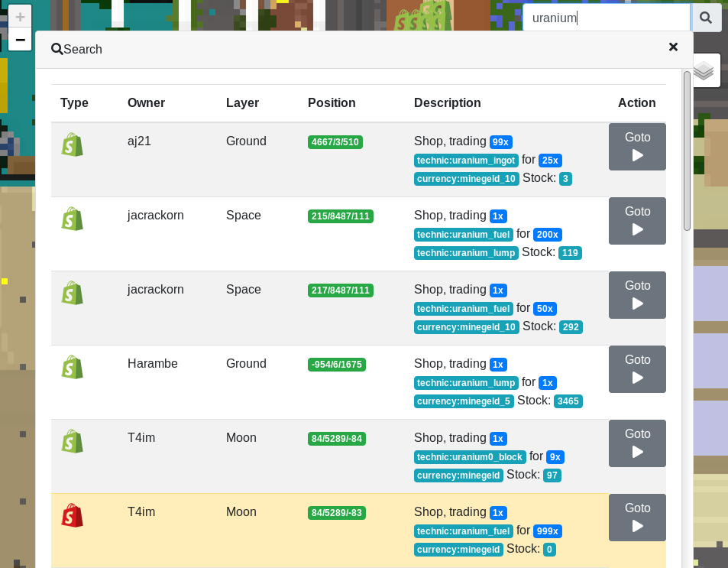Image resolution: width=728 pixels, height=568 pixels.
Task: Click the 99x quantity badge
Action: [x=501, y=141]
